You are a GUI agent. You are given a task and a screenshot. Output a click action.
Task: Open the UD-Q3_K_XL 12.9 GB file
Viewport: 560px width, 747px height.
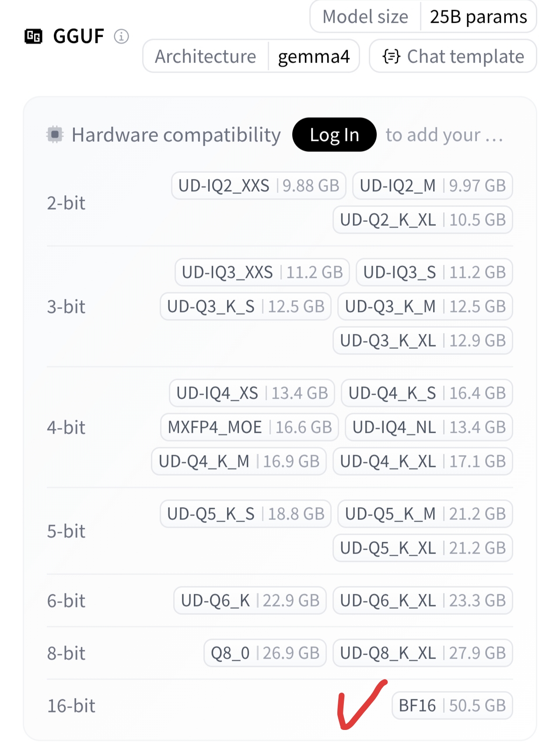click(x=423, y=340)
